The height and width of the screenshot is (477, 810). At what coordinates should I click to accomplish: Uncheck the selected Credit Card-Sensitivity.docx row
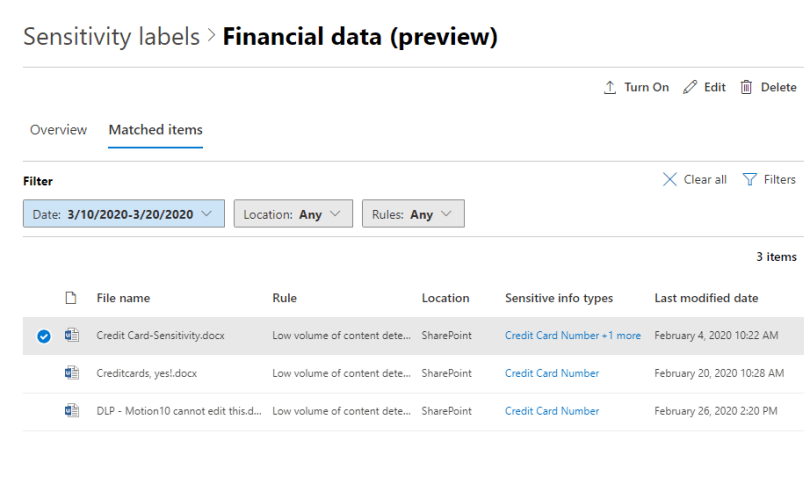click(43, 336)
